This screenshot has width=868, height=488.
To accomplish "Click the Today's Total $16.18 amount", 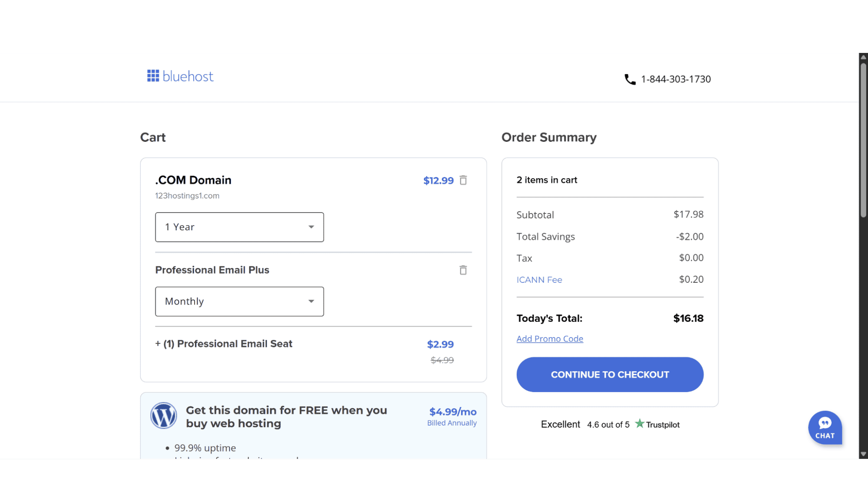I will pyautogui.click(x=688, y=318).
